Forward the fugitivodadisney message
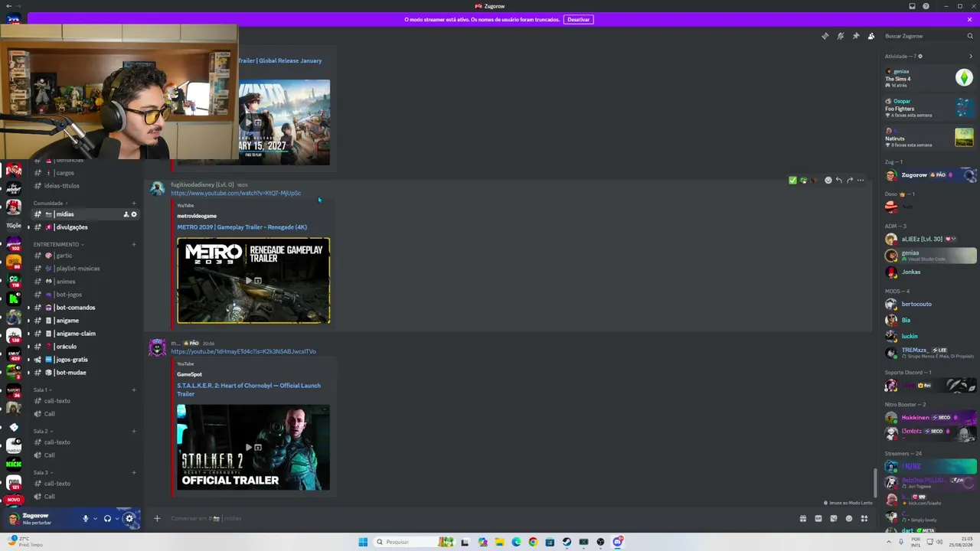The width and height of the screenshot is (980, 551). 849,181
